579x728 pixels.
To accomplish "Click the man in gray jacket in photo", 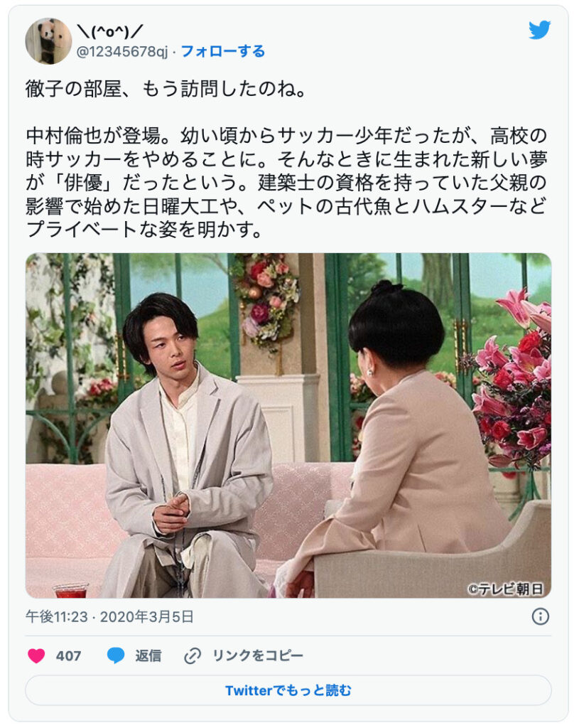I will point(185,446).
